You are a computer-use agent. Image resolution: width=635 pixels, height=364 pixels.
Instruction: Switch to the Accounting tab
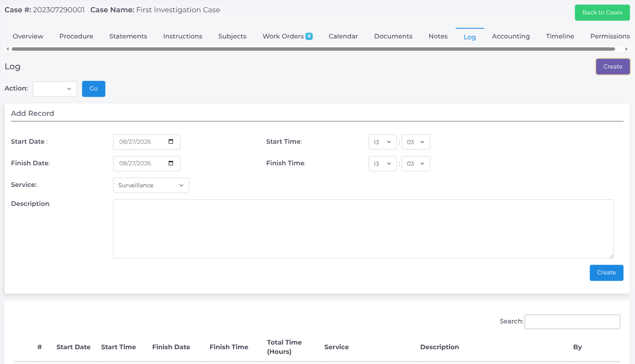pyautogui.click(x=511, y=36)
